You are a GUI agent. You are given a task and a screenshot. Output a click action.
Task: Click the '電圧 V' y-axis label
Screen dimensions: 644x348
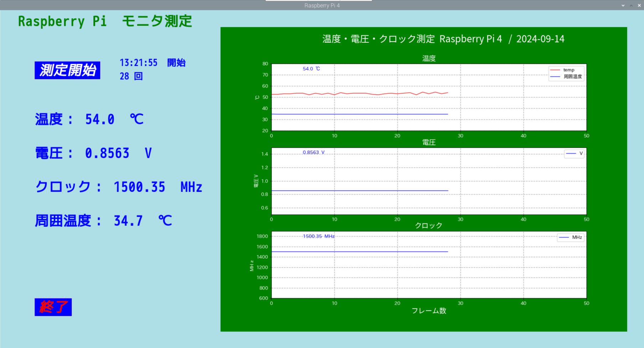click(x=256, y=181)
